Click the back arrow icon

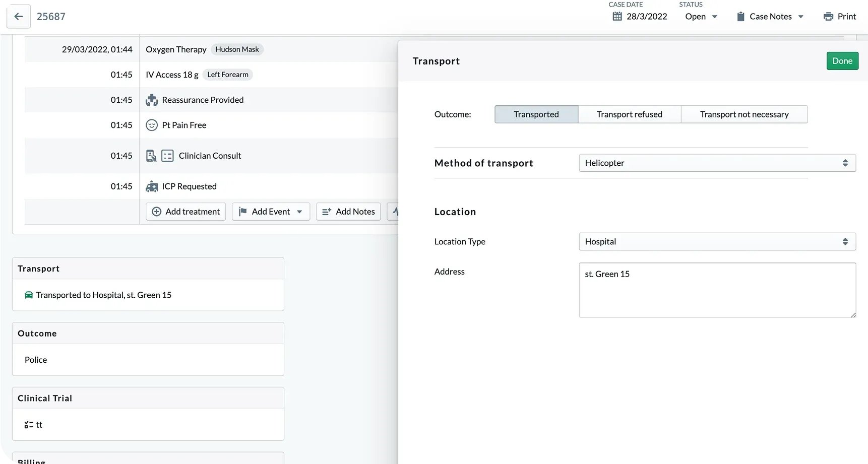click(x=19, y=17)
